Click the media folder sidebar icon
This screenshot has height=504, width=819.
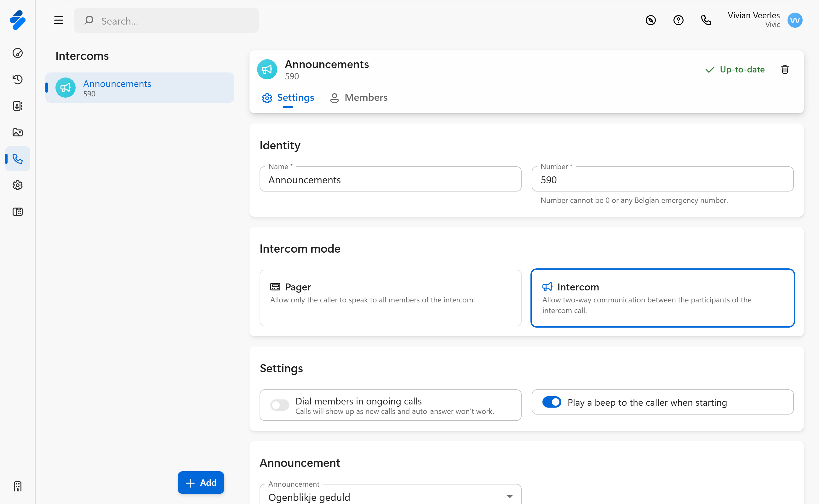pos(18,132)
